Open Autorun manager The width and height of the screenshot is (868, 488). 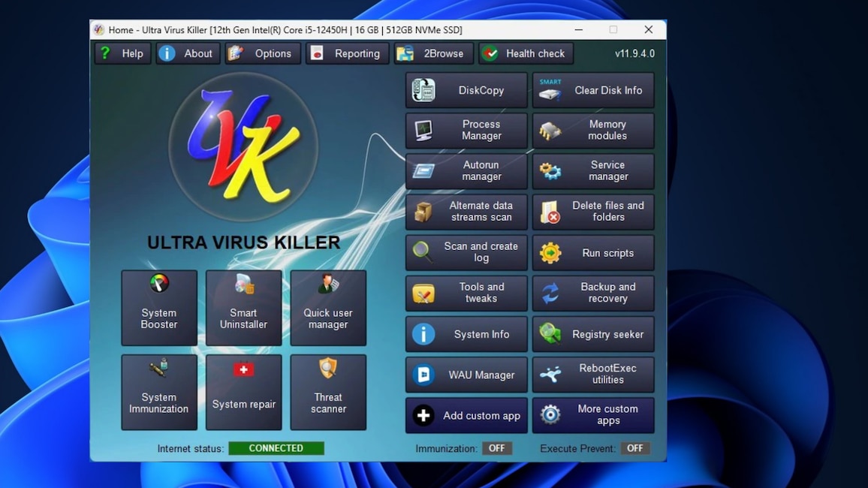(466, 171)
